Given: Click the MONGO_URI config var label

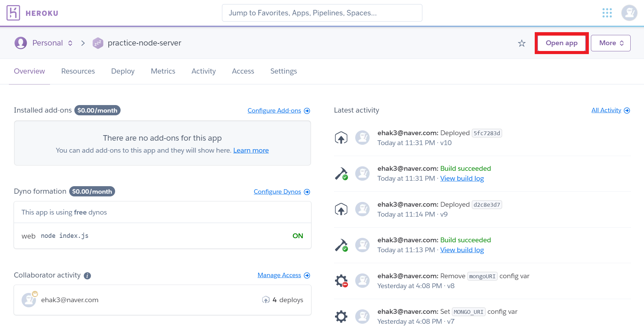Looking at the screenshot, I should (x=469, y=312).
